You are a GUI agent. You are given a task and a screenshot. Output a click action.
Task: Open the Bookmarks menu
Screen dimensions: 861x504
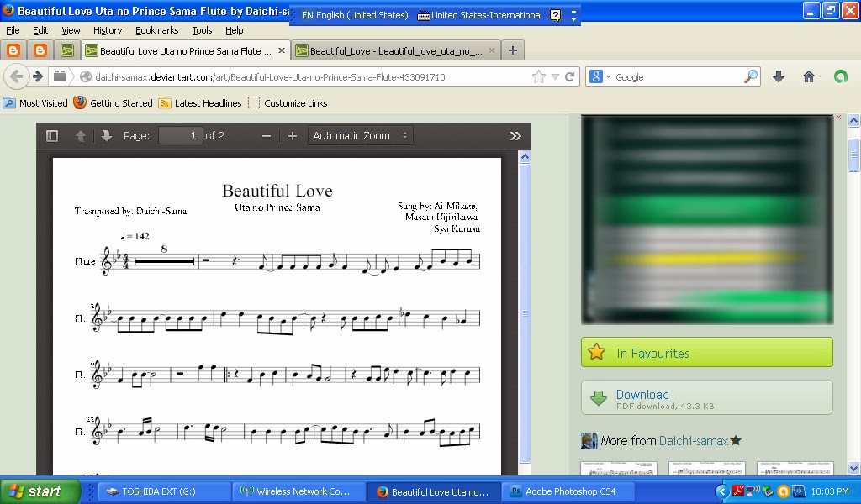tap(156, 30)
